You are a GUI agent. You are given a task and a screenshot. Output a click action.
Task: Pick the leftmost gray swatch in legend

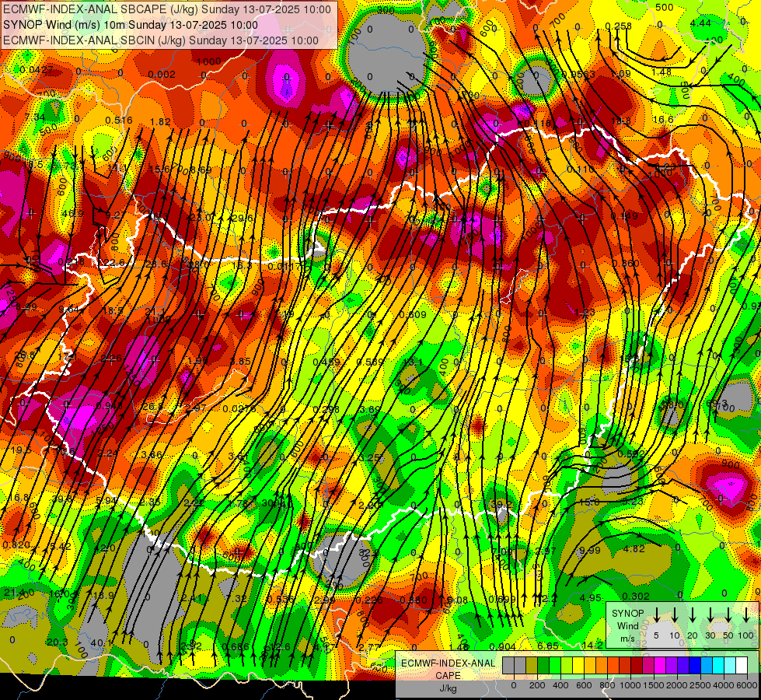tap(508, 665)
